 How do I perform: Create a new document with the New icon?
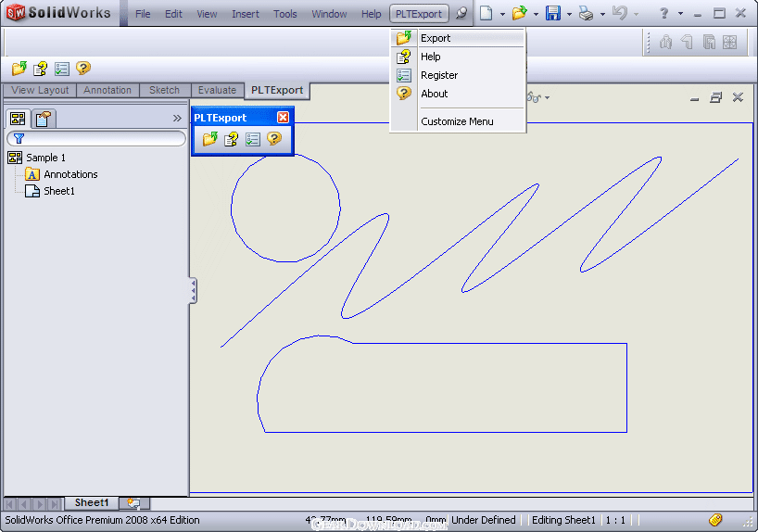tap(486, 13)
